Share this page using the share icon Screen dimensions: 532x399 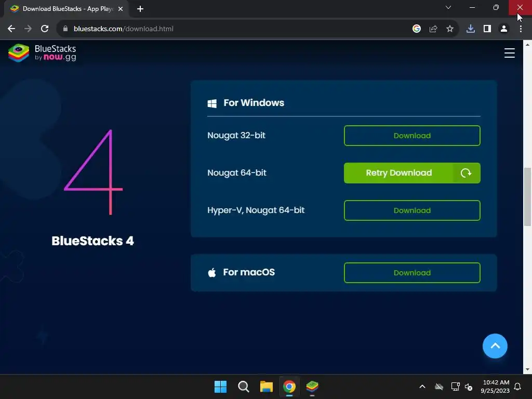click(433, 29)
